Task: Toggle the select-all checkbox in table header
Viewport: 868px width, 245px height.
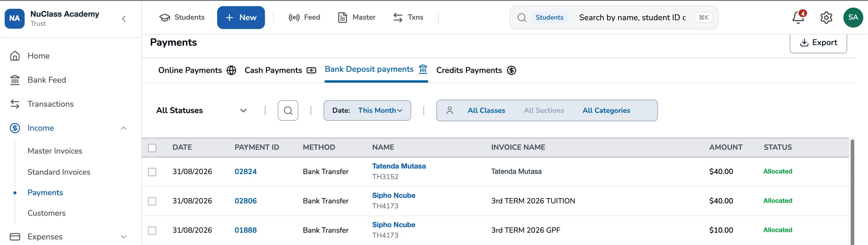Action: [152, 148]
